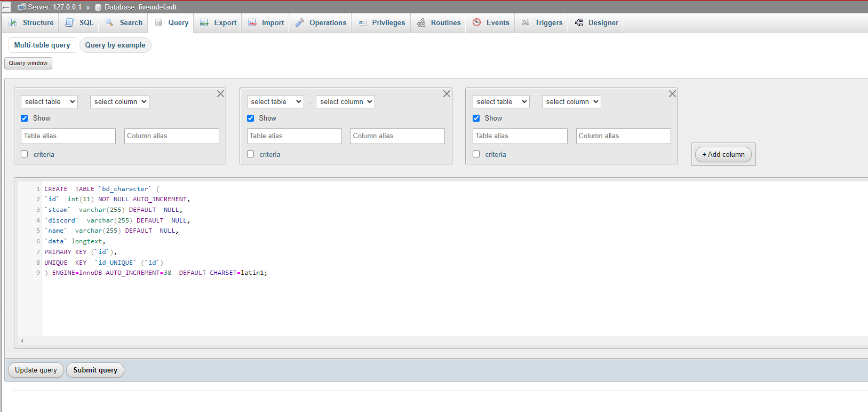This screenshot has height=412, width=868.
Task: Enable criteria in second column box
Action: pyautogui.click(x=251, y=154)
